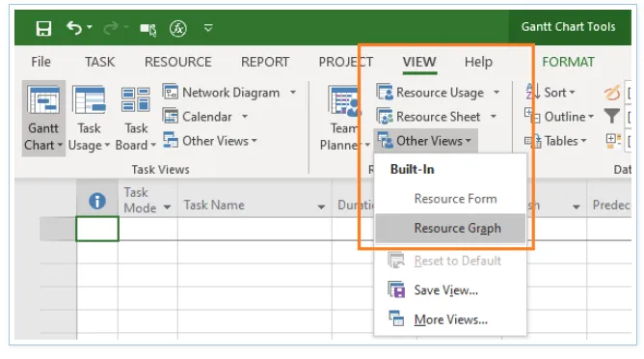Open the Network Diagram dropdown arrow
The image size is (644, 359).
[x=293, y=92]
